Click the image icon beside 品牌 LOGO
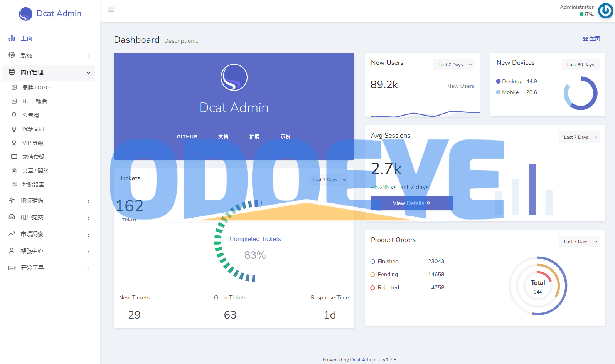Screen dimensions: 615x364 (x=14, y=87)
